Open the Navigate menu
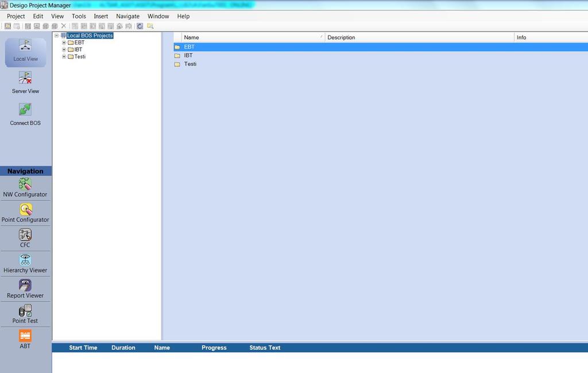Image resolution: width=588 pixels, height=373 pixels. coord(127,16)
